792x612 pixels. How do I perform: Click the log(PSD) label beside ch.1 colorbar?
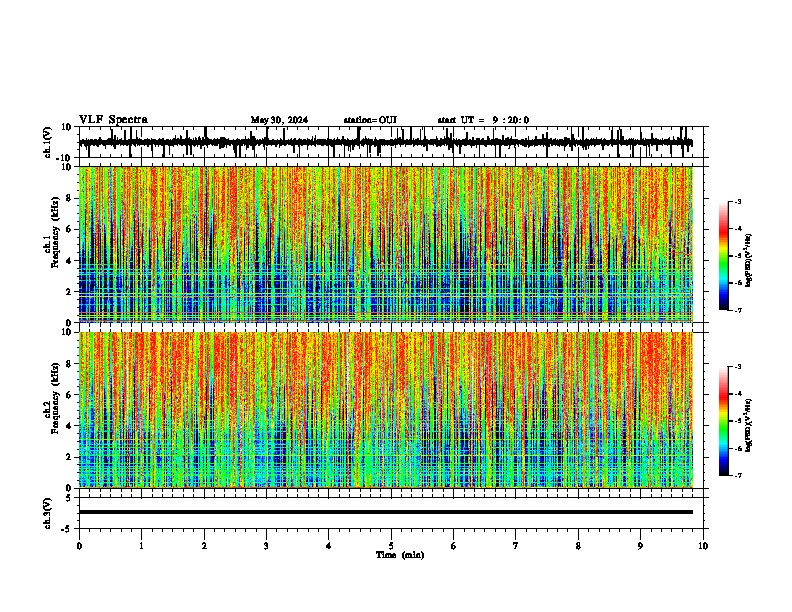749,261
